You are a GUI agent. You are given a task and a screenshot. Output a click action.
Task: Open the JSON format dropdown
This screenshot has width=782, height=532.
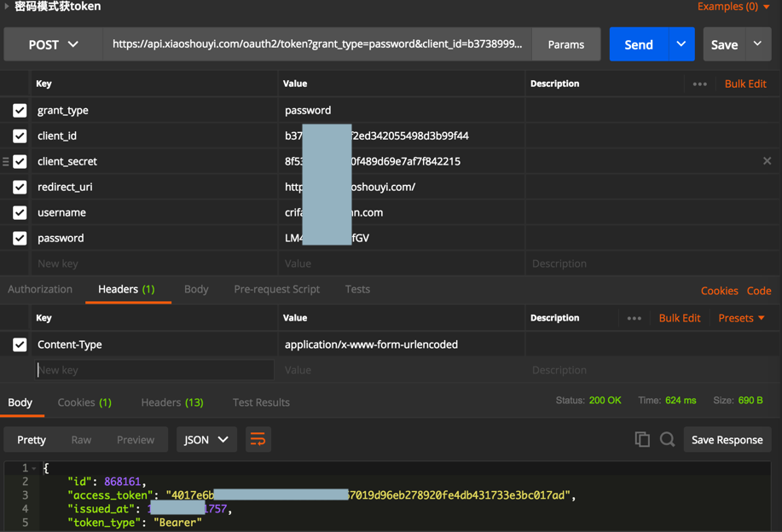click(x=206, y=440)
